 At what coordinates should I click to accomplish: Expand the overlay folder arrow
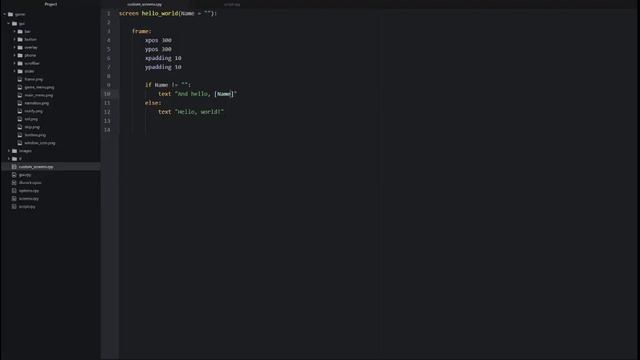click(14, 47)
